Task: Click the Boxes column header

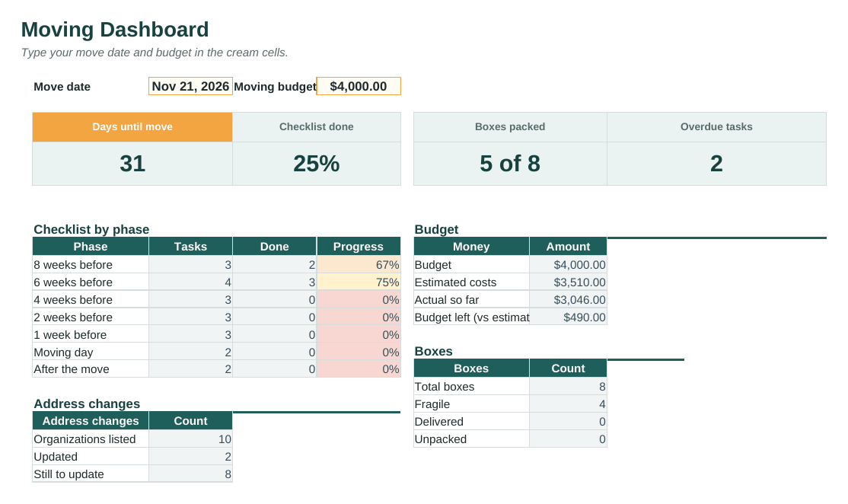Action: pyautogui.click(x=471, y=368)
